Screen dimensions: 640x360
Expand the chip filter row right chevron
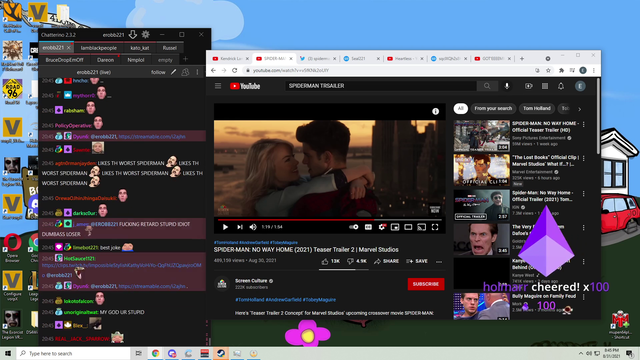pyautogui.click(x=579, y=109)
